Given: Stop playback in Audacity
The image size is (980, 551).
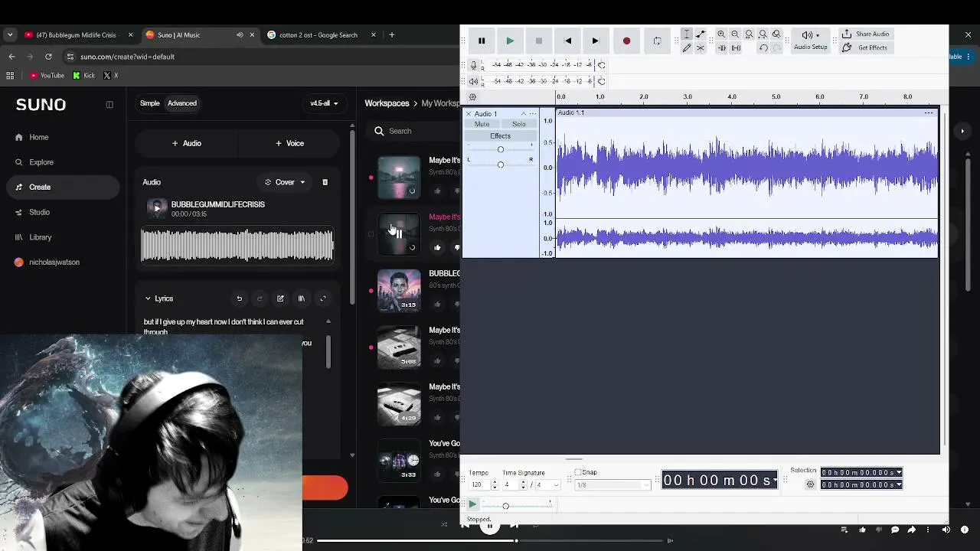Looking at the screenshot, I should (x=539, y=41).
